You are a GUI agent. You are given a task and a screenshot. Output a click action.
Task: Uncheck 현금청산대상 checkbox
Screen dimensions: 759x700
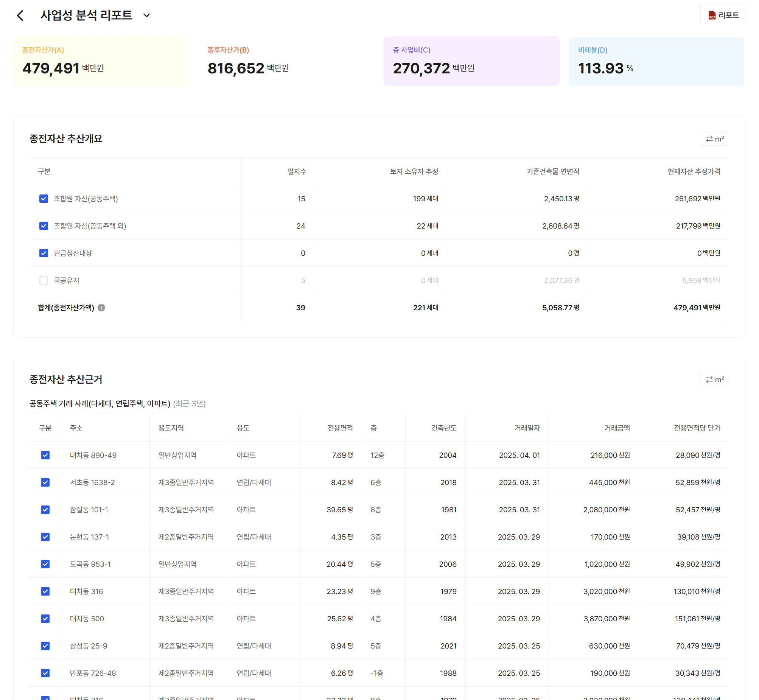click(x=44, y=253)
